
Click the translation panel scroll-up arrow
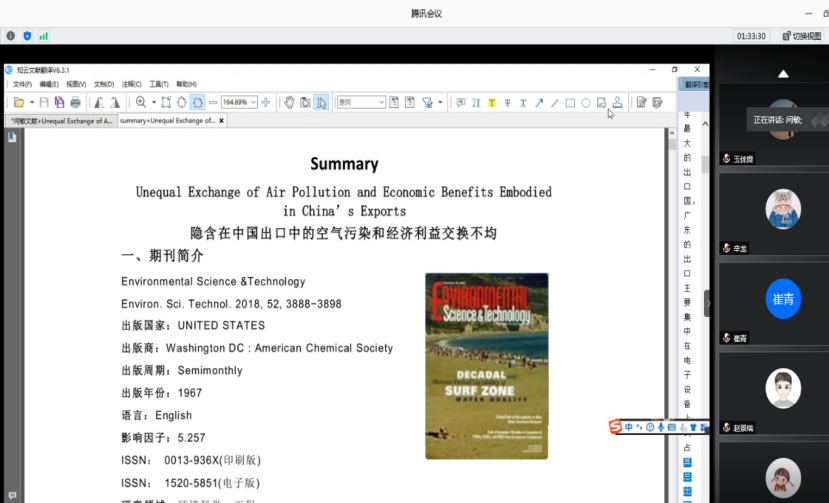pos(705,124)
